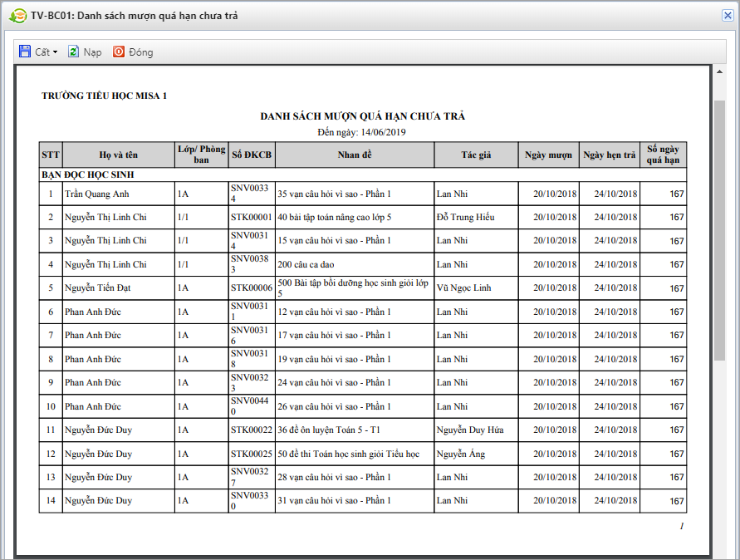Click code STK00001
This screenshot has width=740, height=560.
tap(252, 217)
